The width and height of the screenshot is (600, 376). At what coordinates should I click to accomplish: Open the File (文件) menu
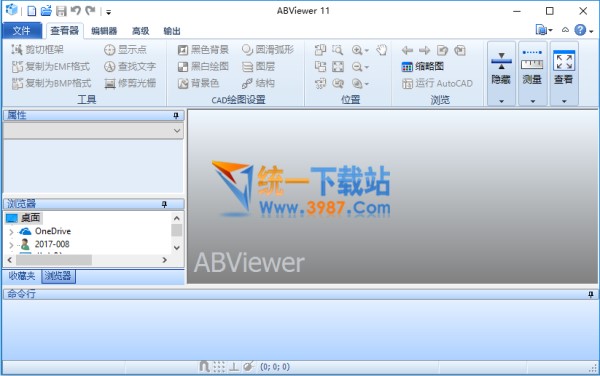tap(22, 31)
